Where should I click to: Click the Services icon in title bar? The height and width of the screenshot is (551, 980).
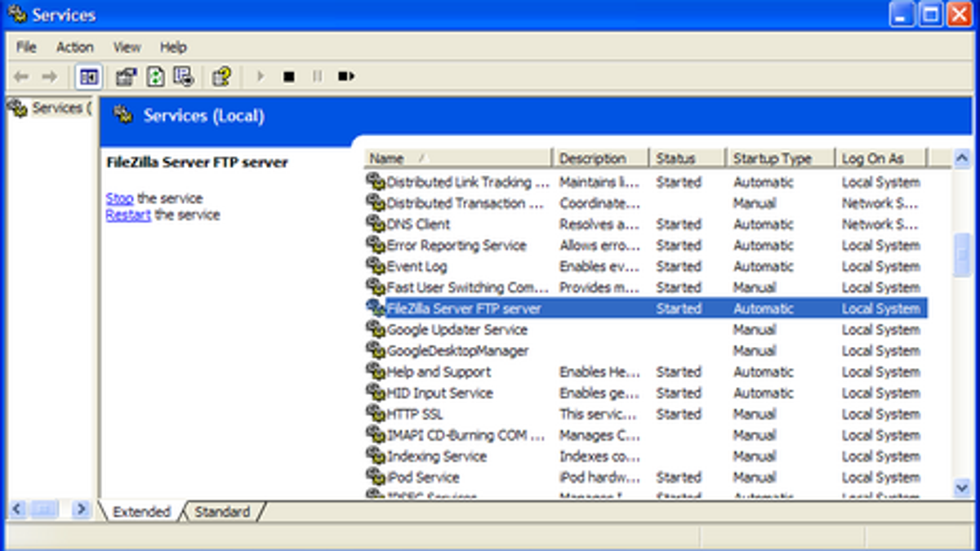point(16,15)
